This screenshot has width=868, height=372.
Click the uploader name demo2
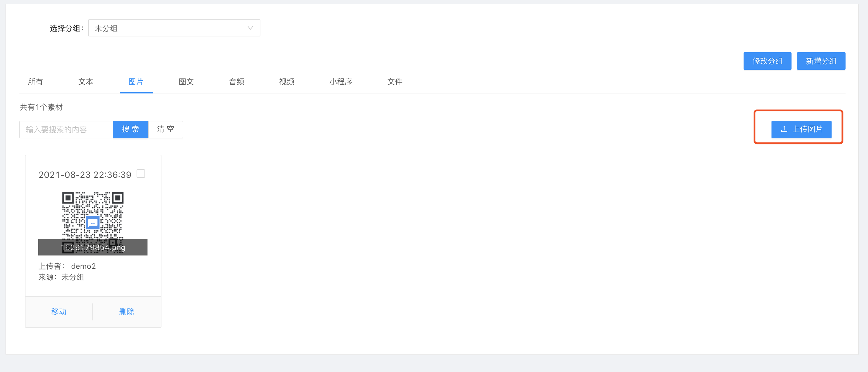tap(83, 266)
